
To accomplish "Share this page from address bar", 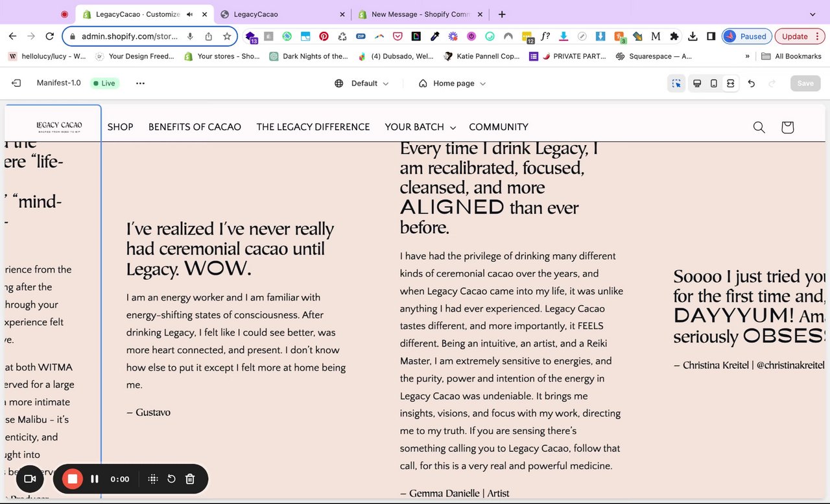I will pos(209,36).
